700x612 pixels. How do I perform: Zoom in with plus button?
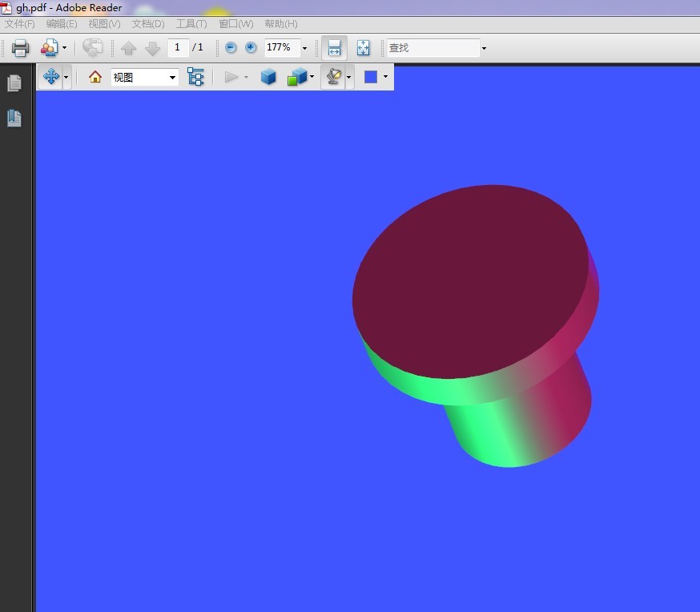[x=251, y=47]
